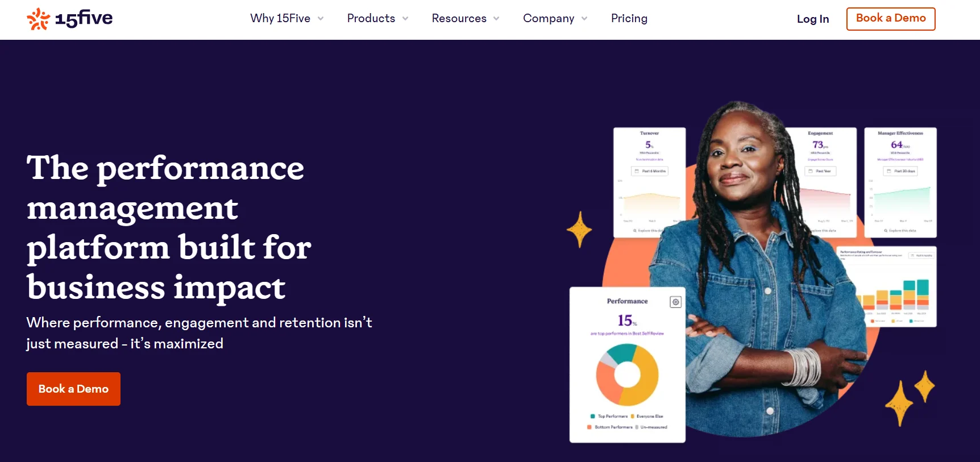This screenshot has width=980, height=462.
Task: Click the Manager Effectiveness metric card
Action: [x=900, y=182]
